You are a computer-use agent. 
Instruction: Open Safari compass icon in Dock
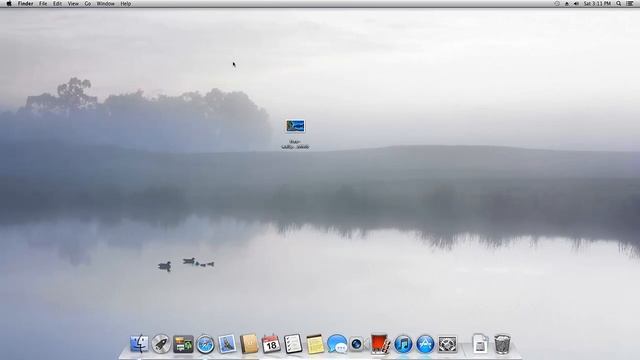[x=205, y=344]
